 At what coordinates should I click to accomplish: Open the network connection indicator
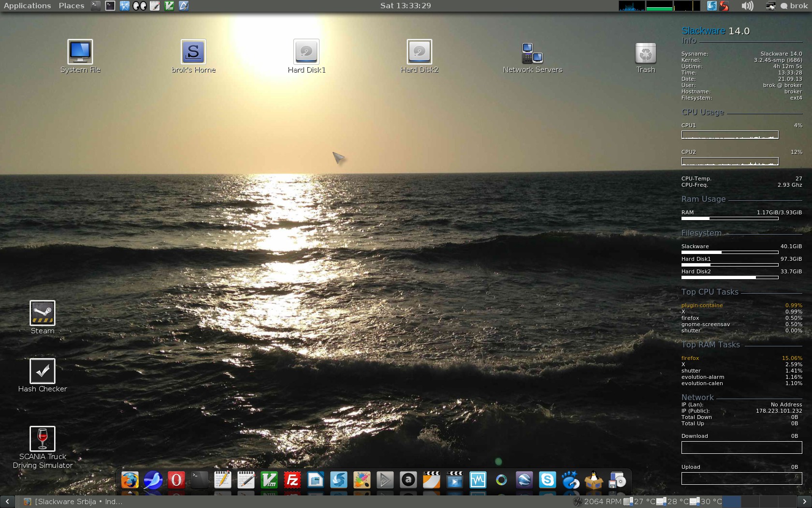pos(770,6)
